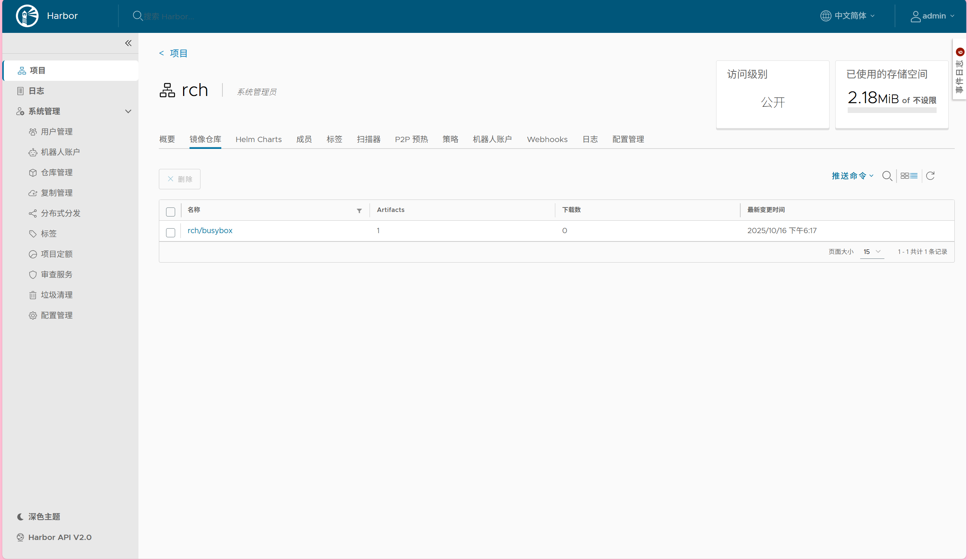Check the rch/busybox row checkbox

click(x=171, y=232)
